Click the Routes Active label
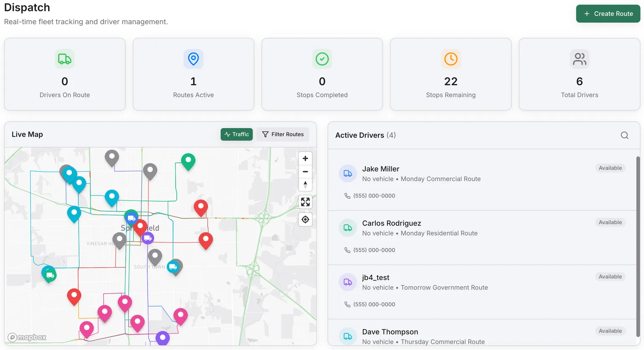The image size is (644, 350). 193,95
